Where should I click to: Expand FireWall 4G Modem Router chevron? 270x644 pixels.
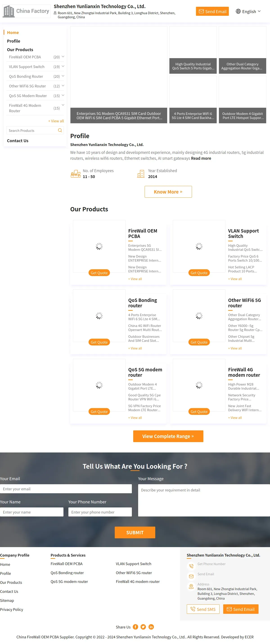pos(63,105)
